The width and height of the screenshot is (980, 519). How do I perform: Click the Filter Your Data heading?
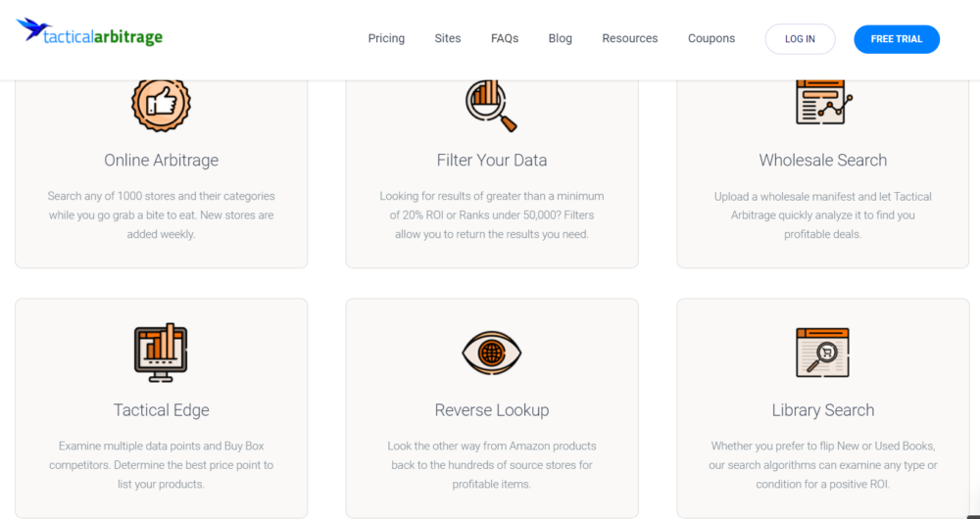click(x=492, y=160)
